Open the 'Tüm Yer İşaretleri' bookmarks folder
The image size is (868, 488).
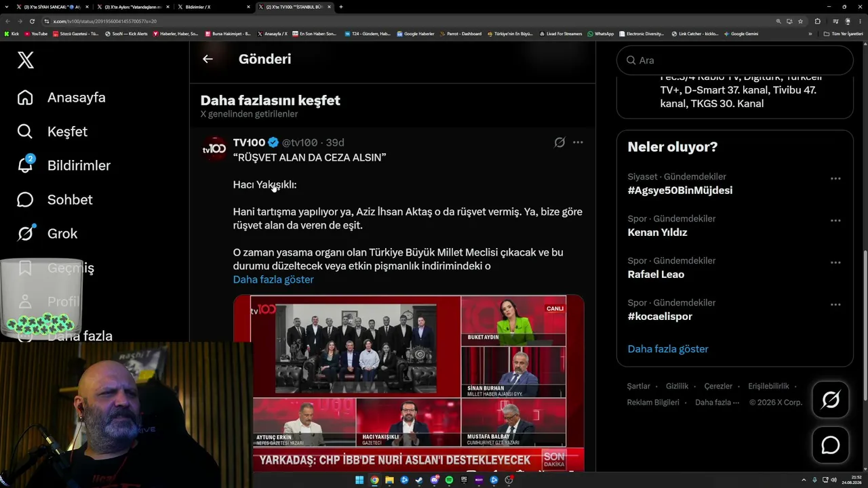point(844,34)
